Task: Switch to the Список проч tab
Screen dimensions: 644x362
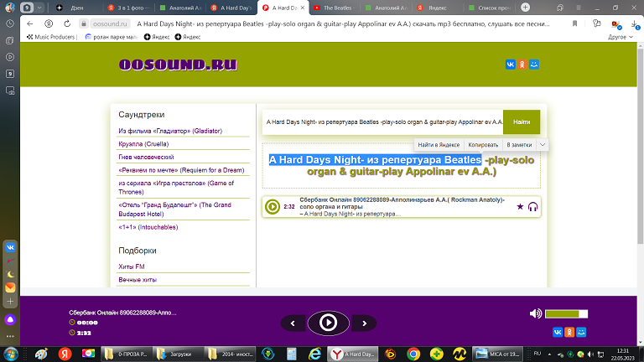Action: tap(490, 8)
